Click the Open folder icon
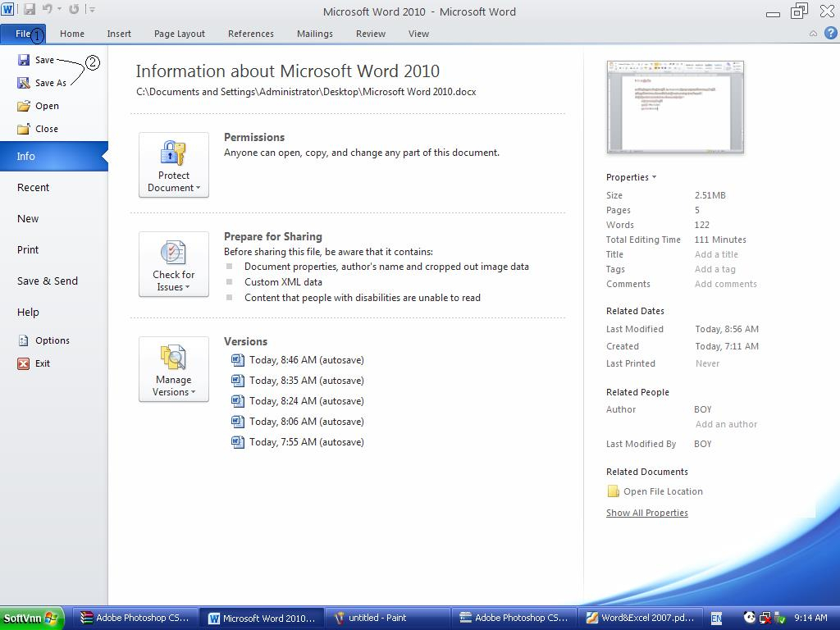The height and width of the screenshot is (630, 840). coord(24,106)
